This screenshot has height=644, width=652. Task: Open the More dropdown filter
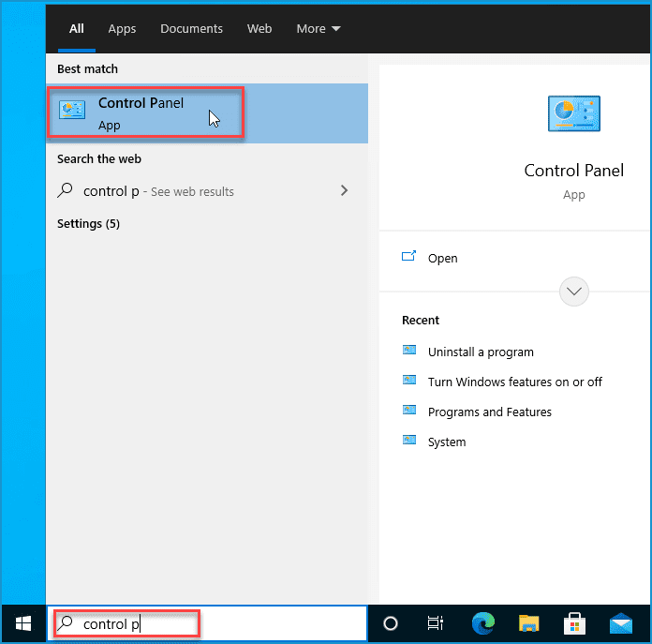pyautogui.click(x=319, y=29)
